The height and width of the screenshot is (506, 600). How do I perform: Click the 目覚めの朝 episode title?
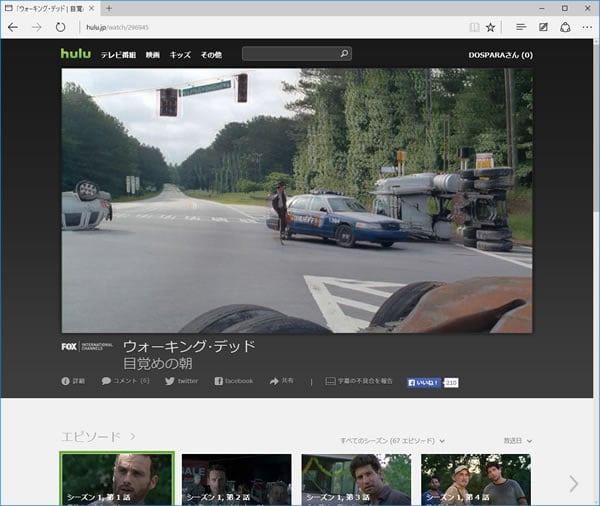pyautogui.click(x=158, y=363)
